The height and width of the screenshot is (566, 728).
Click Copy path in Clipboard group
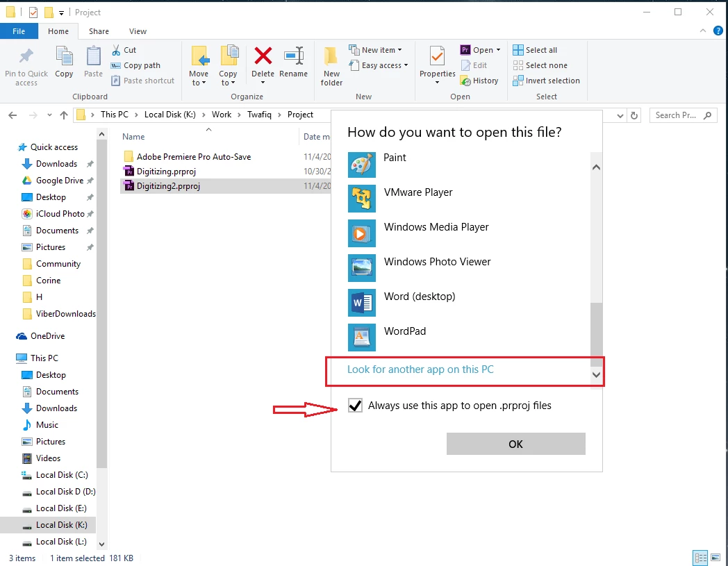(135, 65)
